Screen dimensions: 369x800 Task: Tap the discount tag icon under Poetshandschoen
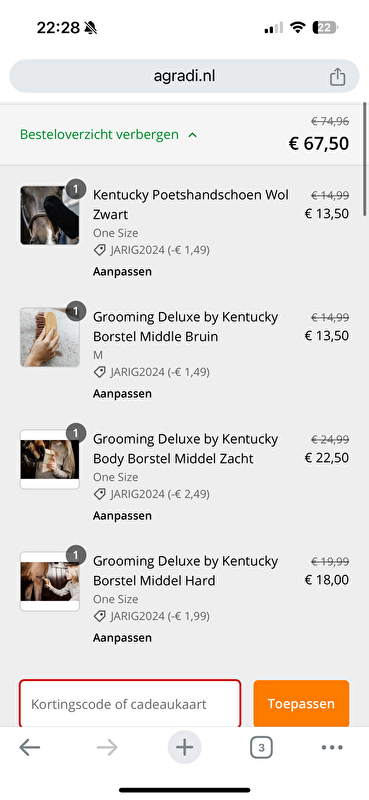coord(100,250)
